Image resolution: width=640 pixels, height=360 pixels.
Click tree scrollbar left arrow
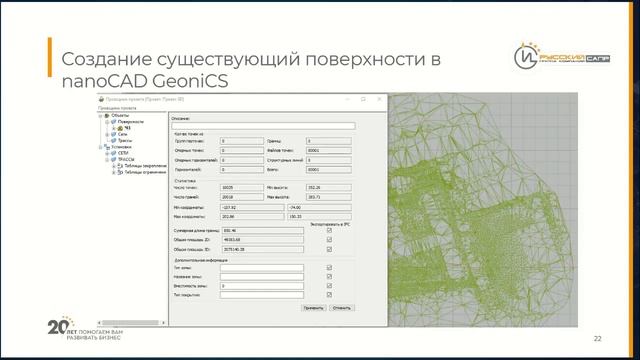tap(99, 323)
